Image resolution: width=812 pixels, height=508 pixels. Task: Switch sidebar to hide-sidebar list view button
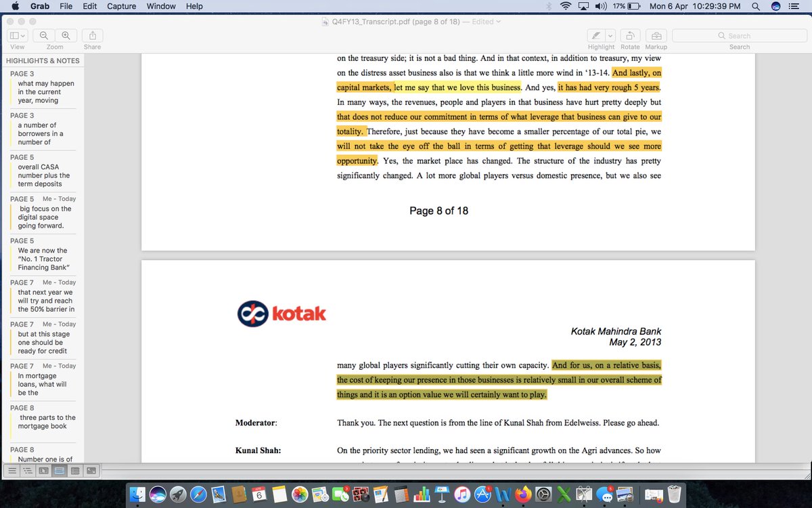point(11,470)
